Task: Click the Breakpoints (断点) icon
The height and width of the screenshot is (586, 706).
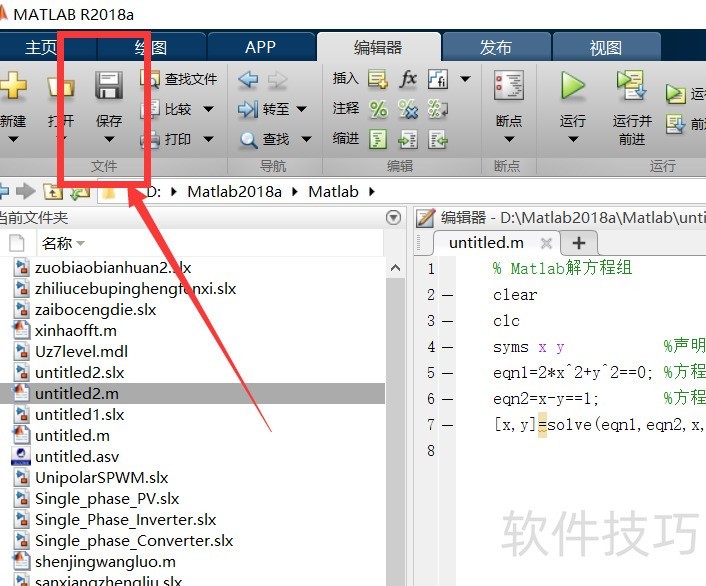Action: [x=509, y=85]
